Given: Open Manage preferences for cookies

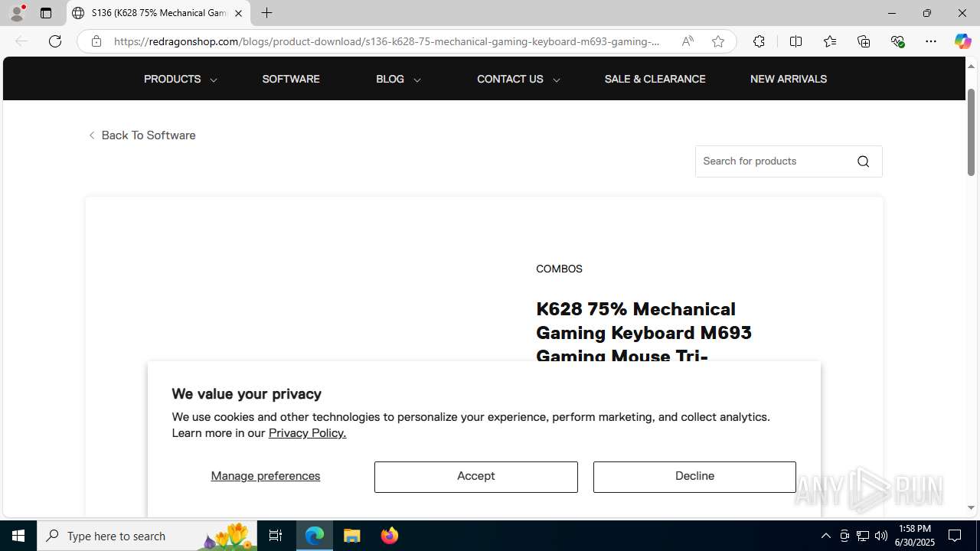Looking at the screenshot, I should (266, 476).
